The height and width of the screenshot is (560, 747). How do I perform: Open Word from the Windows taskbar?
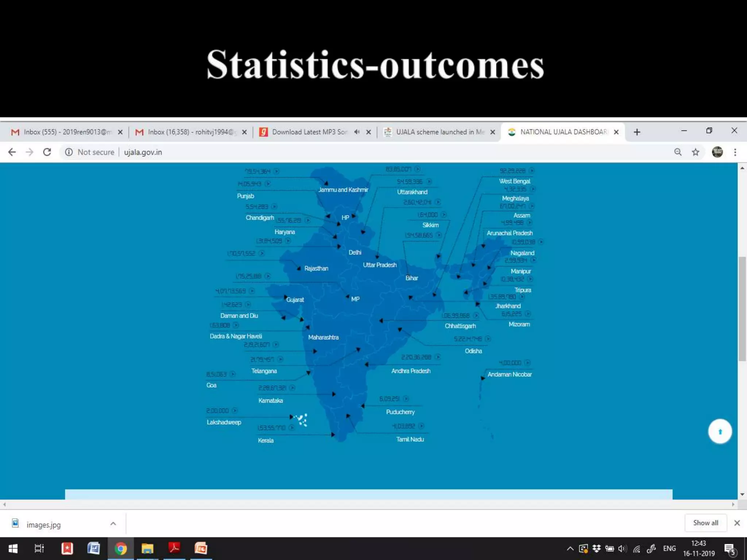[94, 548]
